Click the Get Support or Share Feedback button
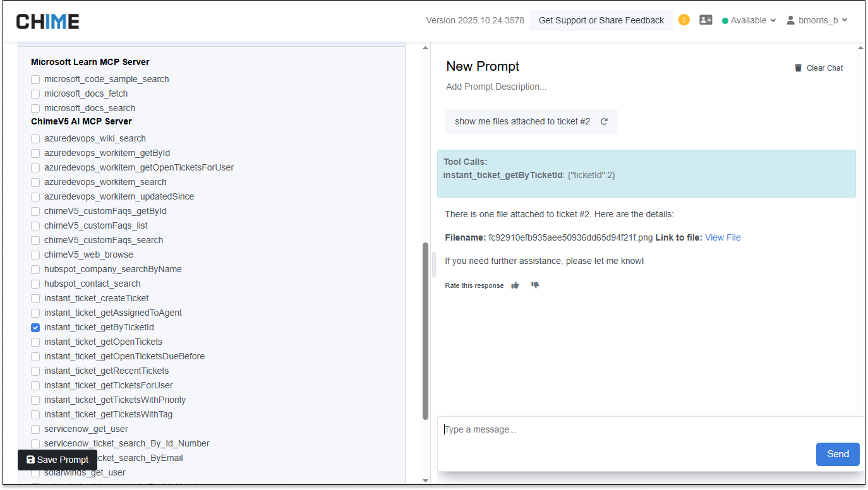Image resolution: width=868 pixels, height=490 pixels. tap(601, 20)
